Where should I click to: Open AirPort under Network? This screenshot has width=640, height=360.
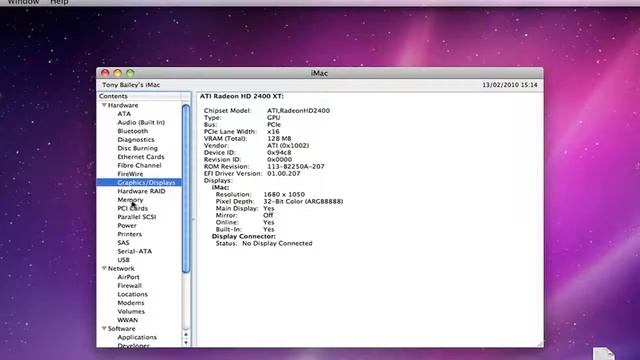[x=128, y=277]
